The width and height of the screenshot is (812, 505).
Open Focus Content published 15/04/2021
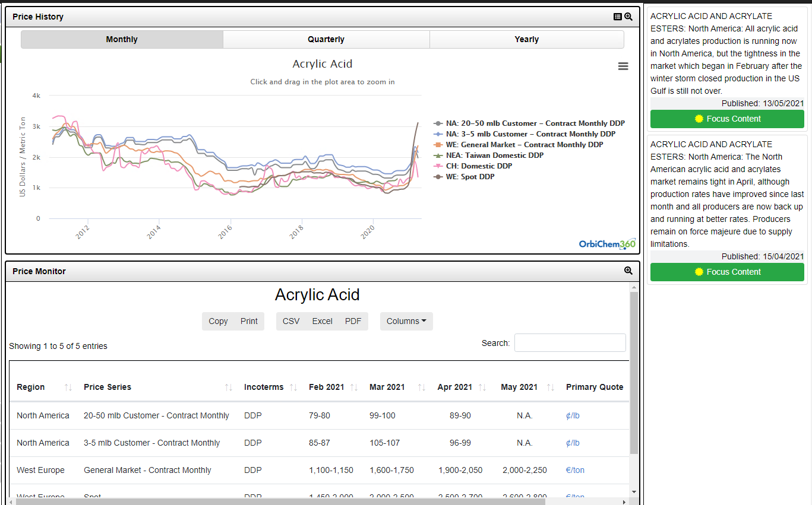(727, 272)
